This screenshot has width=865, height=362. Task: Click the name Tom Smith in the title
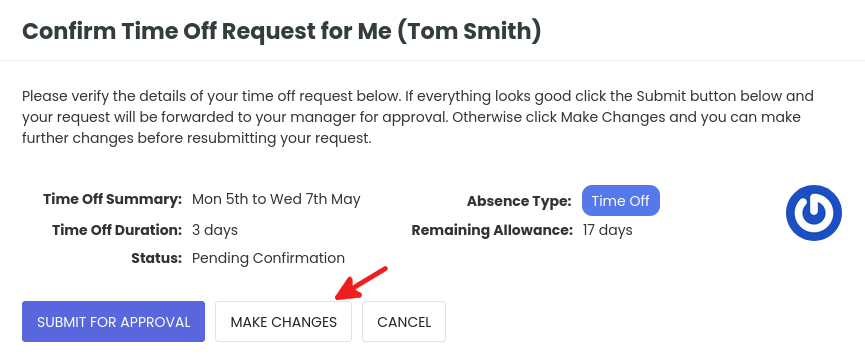pos(467,31)
